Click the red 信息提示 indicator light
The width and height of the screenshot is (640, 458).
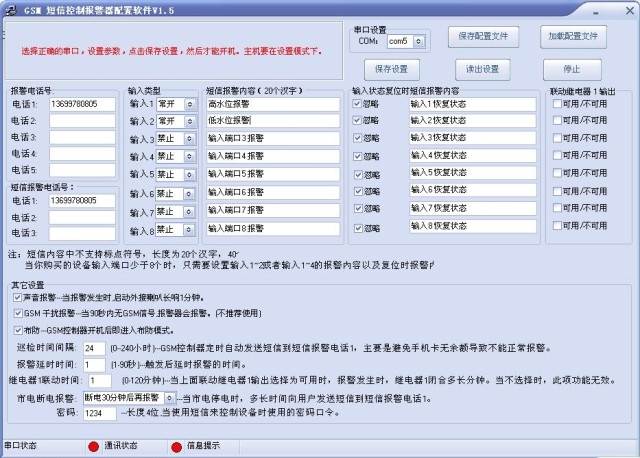(x=177, y=446)
